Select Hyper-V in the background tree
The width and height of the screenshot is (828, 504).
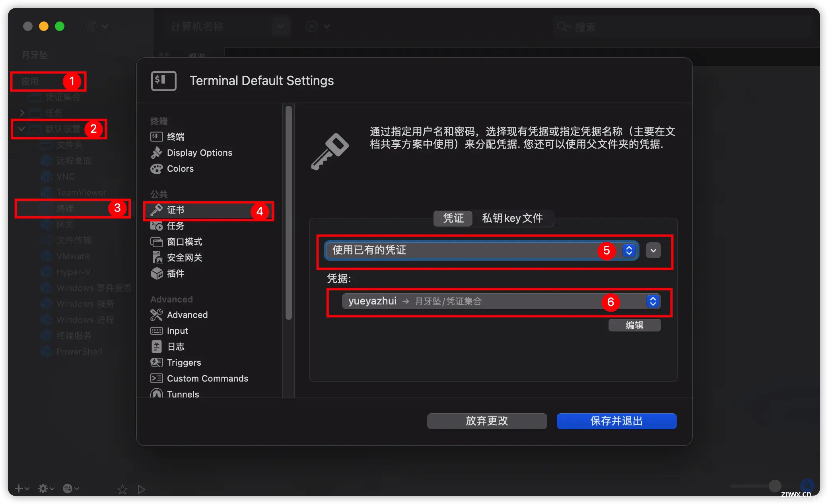tap(66, 272)
